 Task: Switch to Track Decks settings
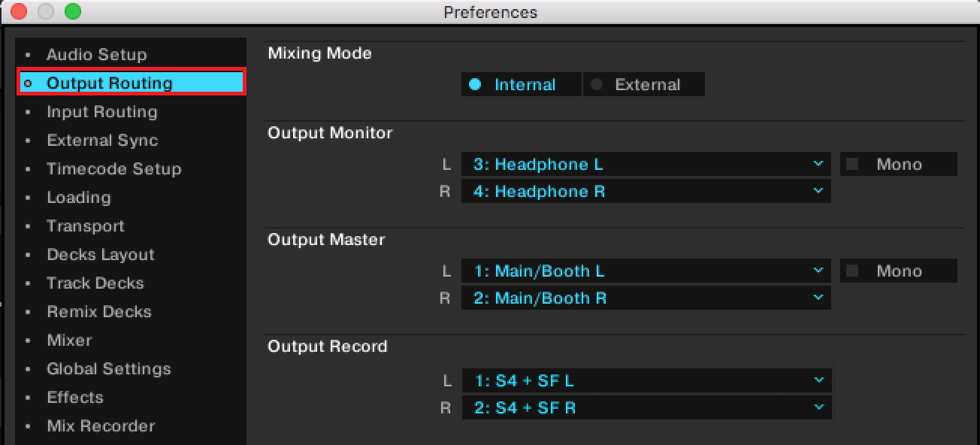pyautogui.click(x=95, y=283)
